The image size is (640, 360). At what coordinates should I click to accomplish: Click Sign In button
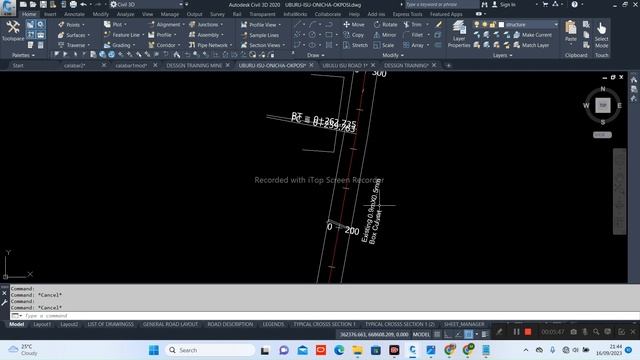(x=504, y=4)
